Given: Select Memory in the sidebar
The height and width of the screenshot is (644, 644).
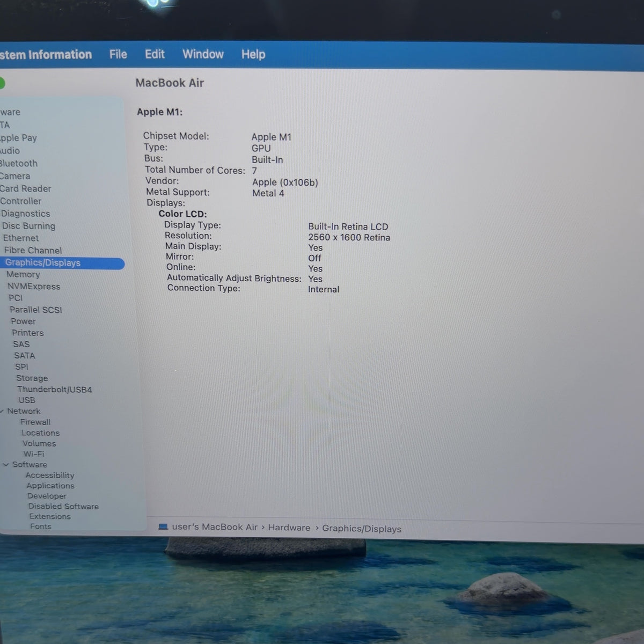Looking at the screenshot, I should tap(23, 274).
